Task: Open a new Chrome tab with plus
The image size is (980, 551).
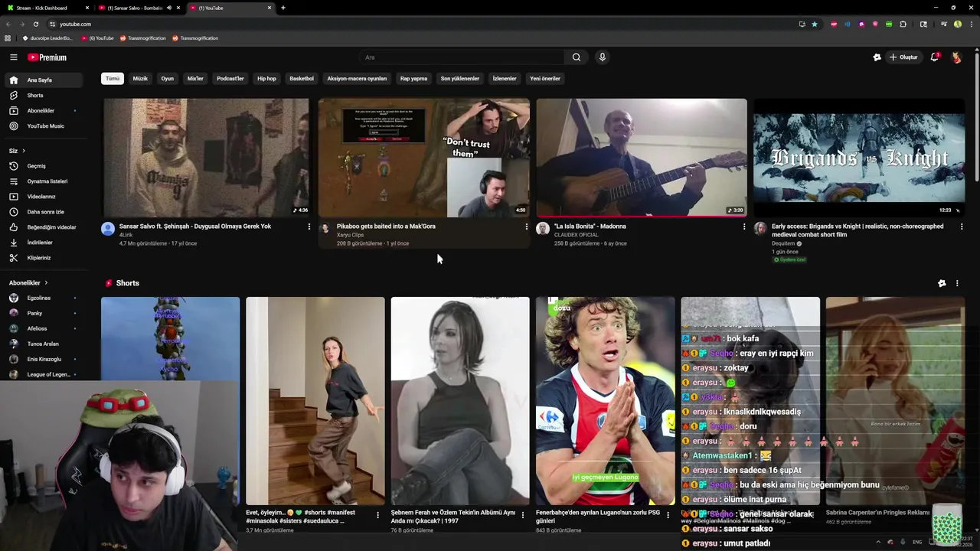Action: point(283,8)
